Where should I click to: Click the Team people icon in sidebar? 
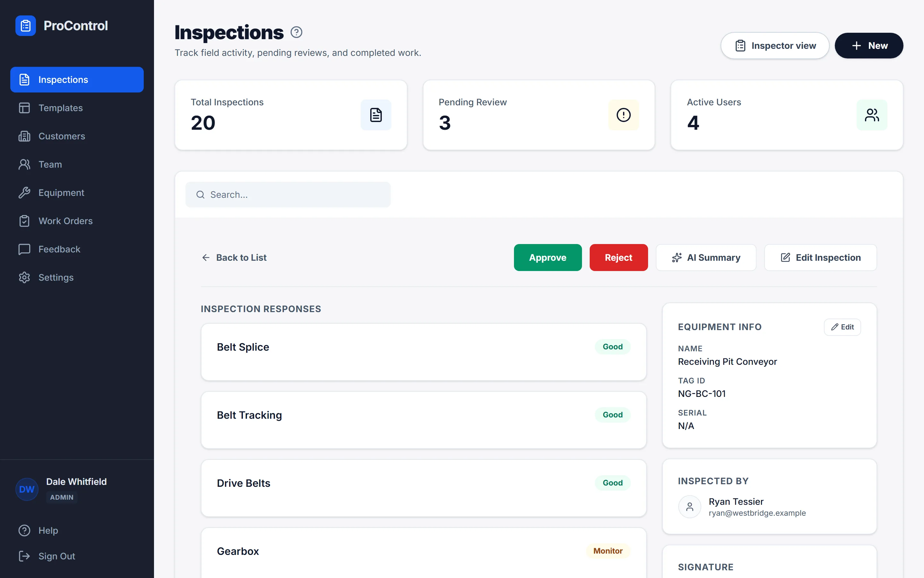point(24,164)
